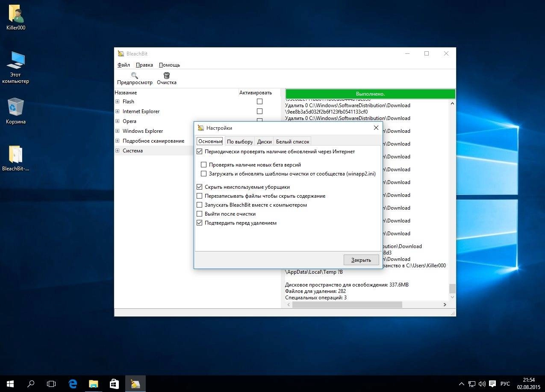Switch to the Диски tab
The height and width of the screenshot is (392, 545).
pos(265,142)
